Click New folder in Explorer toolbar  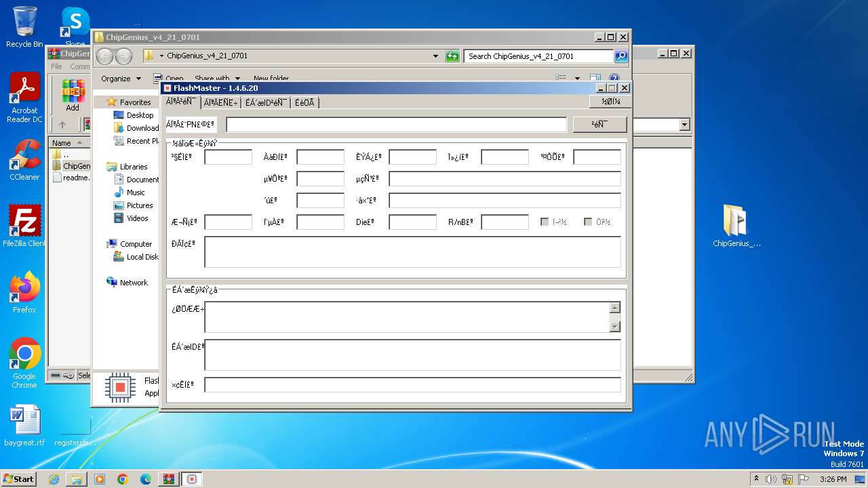[x=271, y=79]
